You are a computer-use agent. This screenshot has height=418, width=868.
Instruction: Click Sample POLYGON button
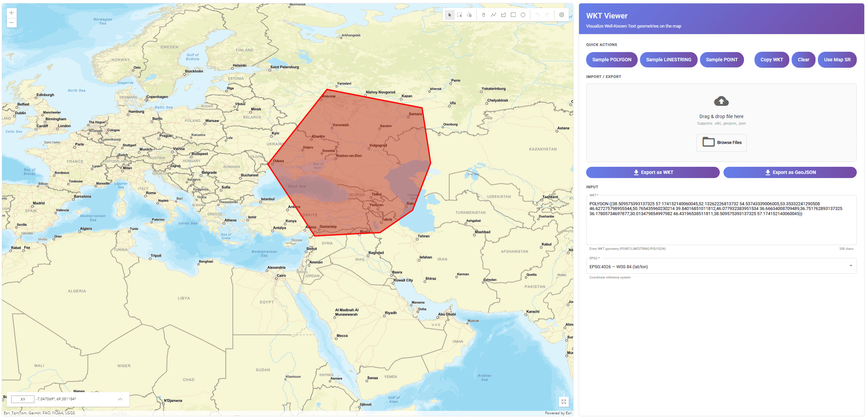611,60
